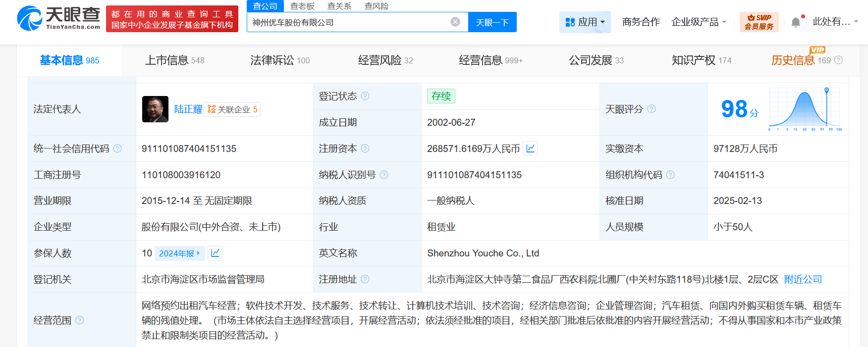
Task: Click the score distribution chart
Action: point(805,109)
